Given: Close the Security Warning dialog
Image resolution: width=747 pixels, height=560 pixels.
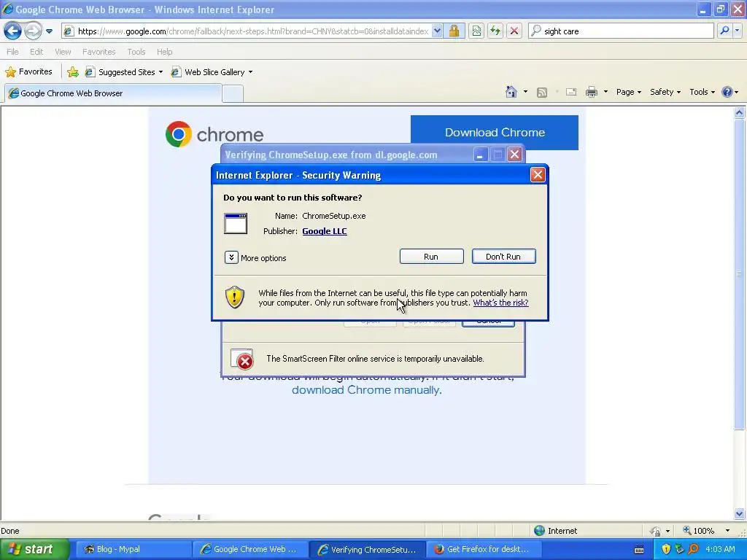Looking at the screenshot, I should [x=538, y=175].
